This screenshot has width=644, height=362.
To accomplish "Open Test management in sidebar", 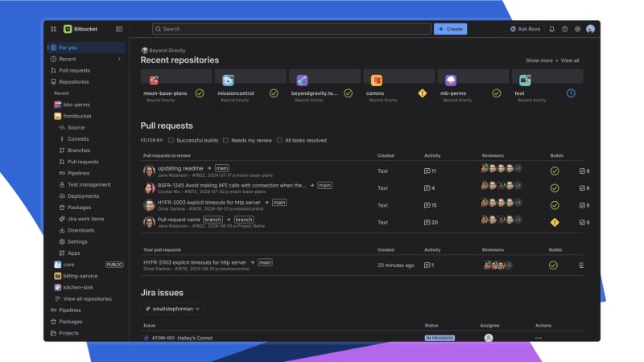I will click(x=89, y=185).
